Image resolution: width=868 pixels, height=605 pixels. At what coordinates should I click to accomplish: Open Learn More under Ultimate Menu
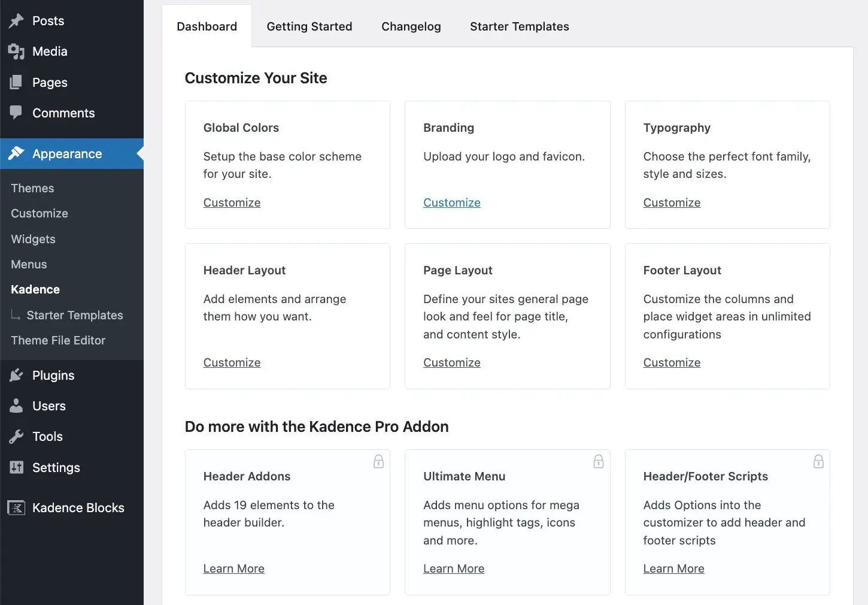(454, 568)
